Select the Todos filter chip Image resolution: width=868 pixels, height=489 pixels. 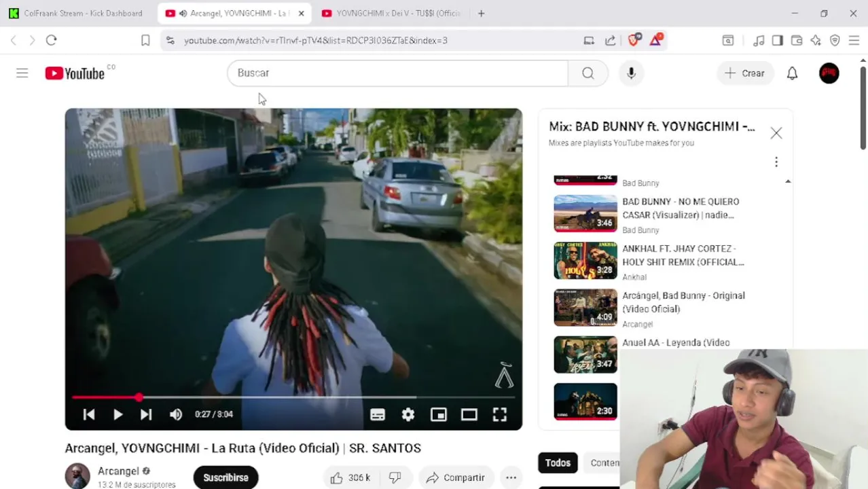coord(558,463)
